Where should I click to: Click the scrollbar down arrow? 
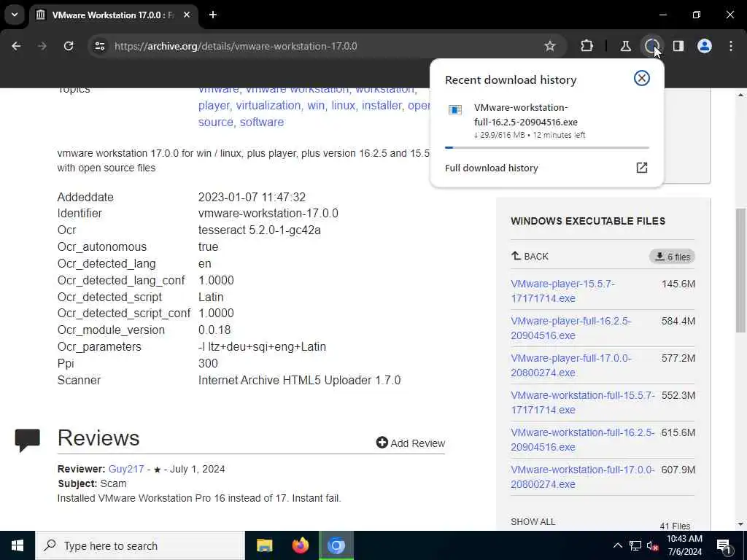[740, 524]
